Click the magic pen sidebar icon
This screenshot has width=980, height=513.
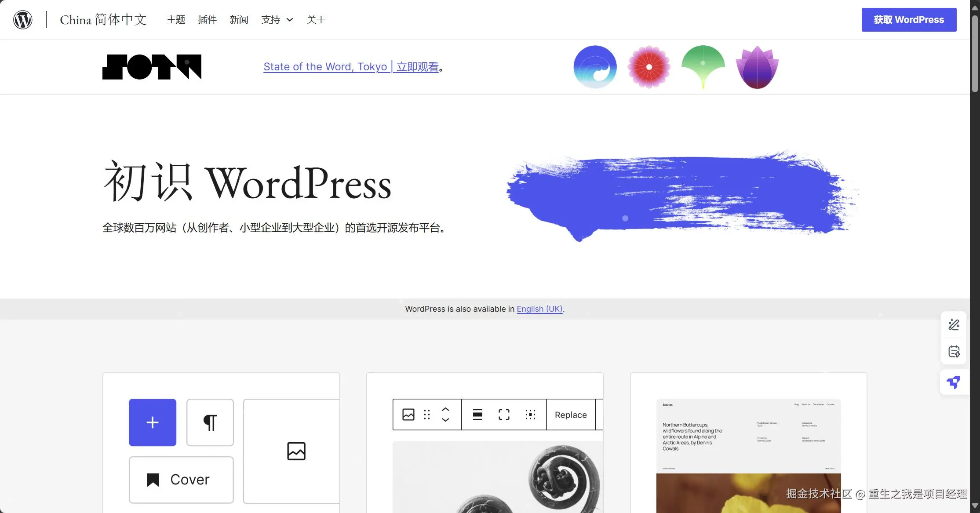coord(954,325)
